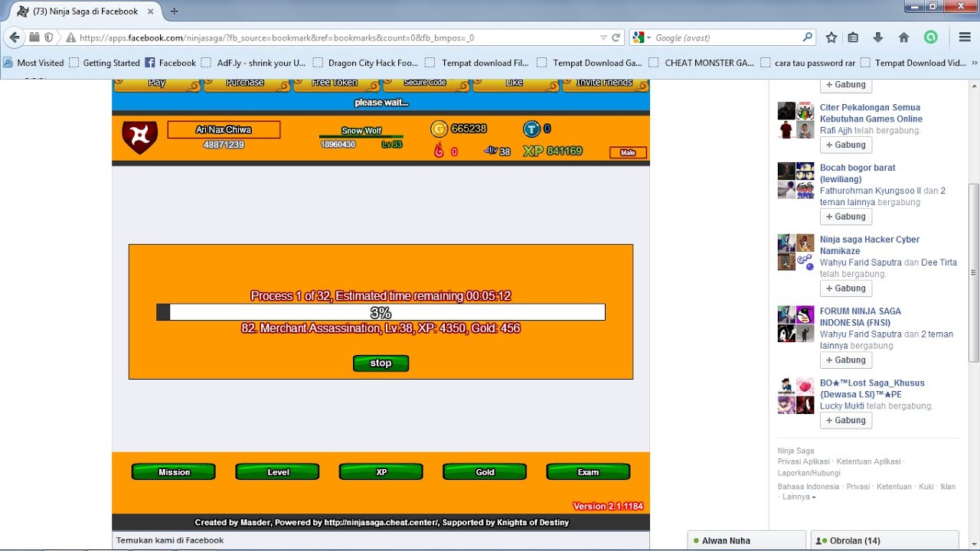Viewport: 980px width, 551px height.
Task: Open the browser hamburger menu
Action: (x=965, y=37)
